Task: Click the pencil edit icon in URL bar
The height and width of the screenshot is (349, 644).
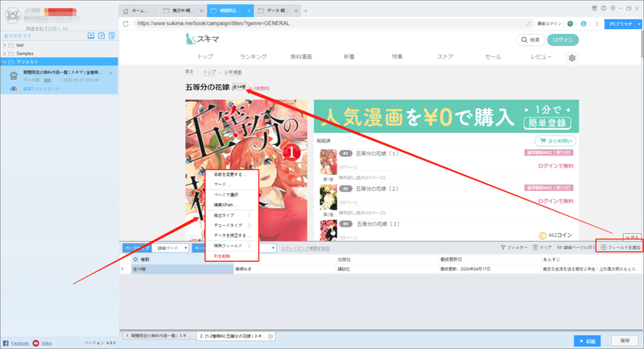Action: pos(529,24)
